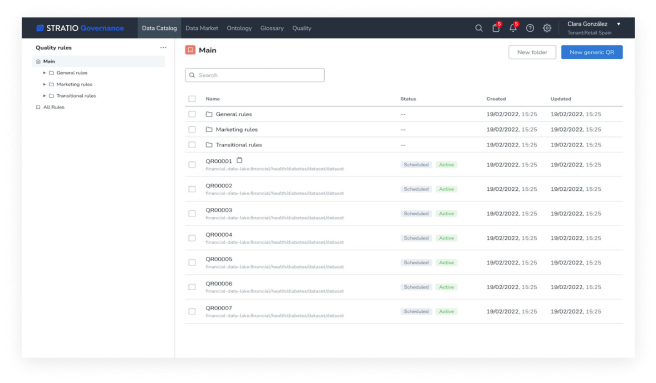Click the General rules folder icon in table
The height and width of the screenshot is (383, 656).
[x=209, y=114]
